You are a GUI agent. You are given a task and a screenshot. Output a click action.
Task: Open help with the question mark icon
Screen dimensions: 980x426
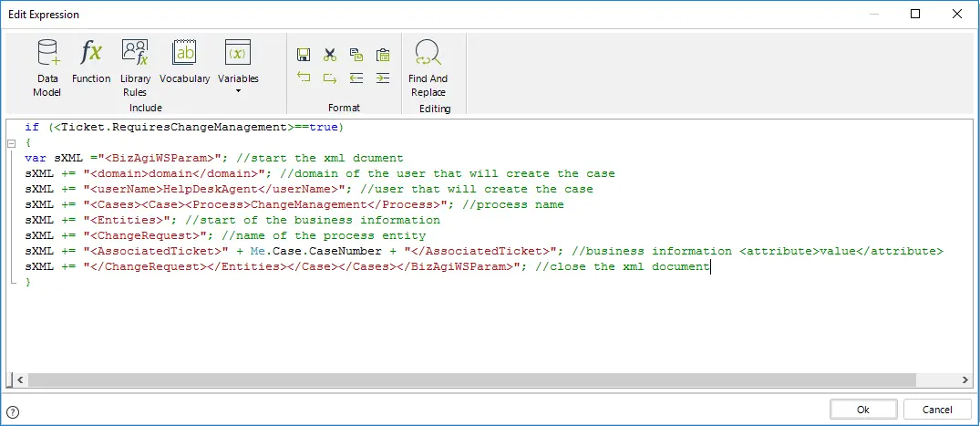13,411
